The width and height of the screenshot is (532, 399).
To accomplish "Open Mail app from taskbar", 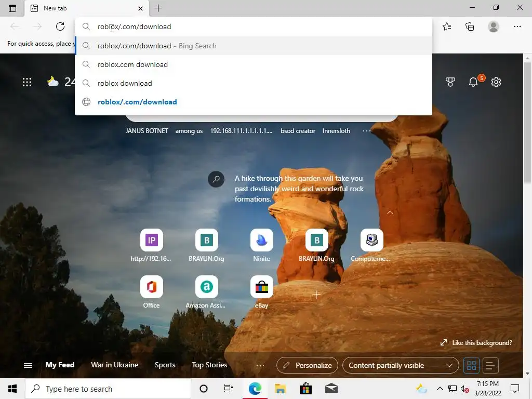I will (331, 389).
